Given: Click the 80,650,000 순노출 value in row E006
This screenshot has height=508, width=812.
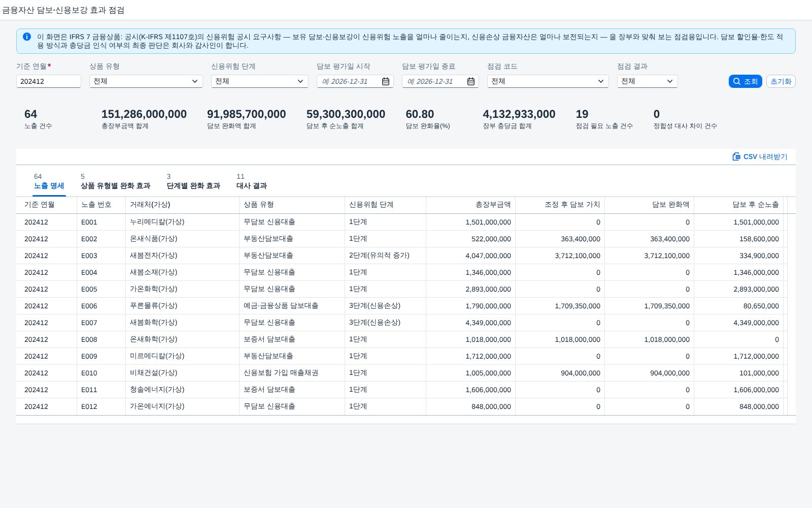Looking at the screenshot, I should [x=739, y=306].
